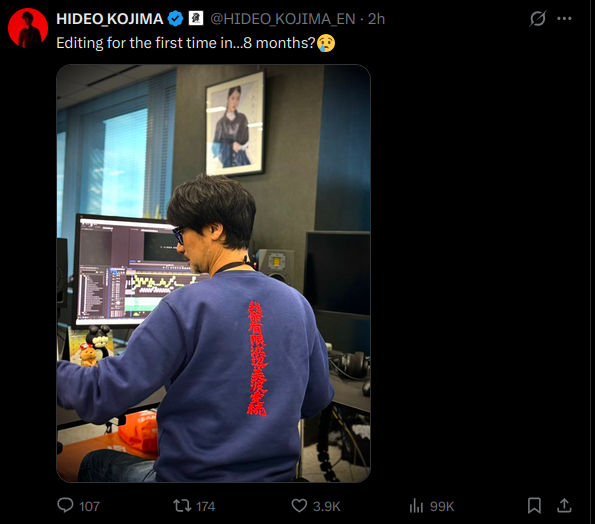Screen dimensions: 595x524
Task: Like the post with the heart icon
Action: click(299, 505)
